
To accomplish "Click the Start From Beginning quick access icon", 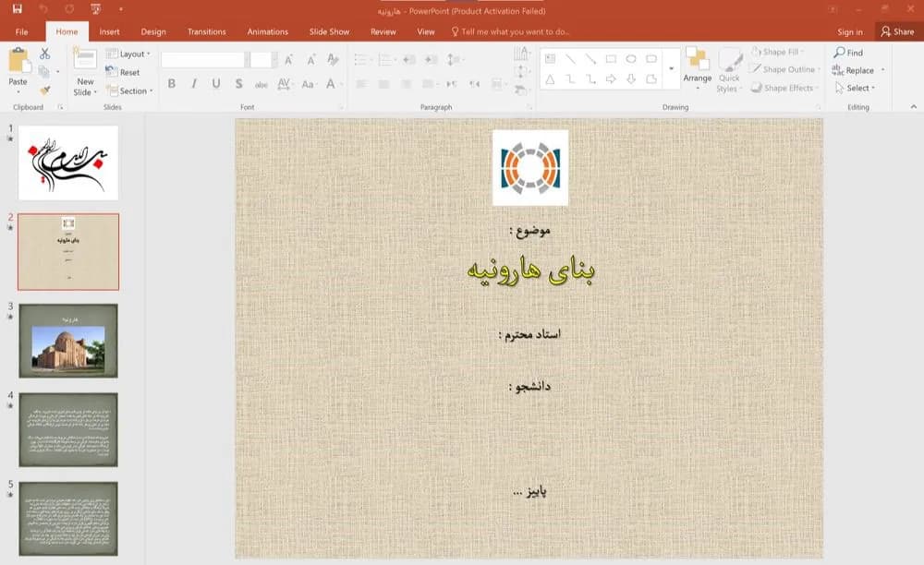I will pyautogui.click(x=96, y=9).
